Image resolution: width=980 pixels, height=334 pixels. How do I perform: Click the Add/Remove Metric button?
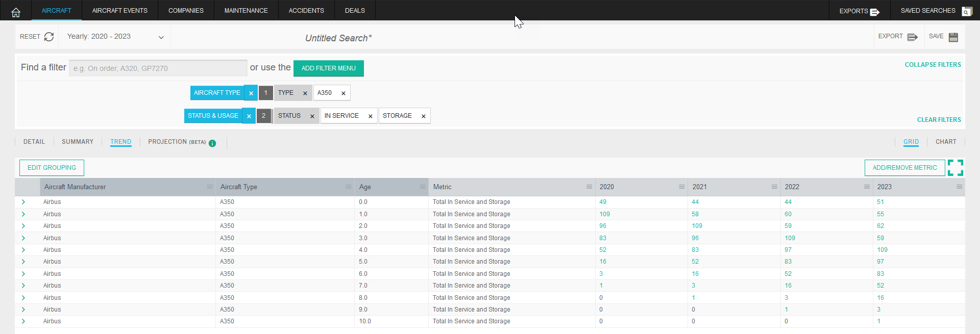[904, 168]
